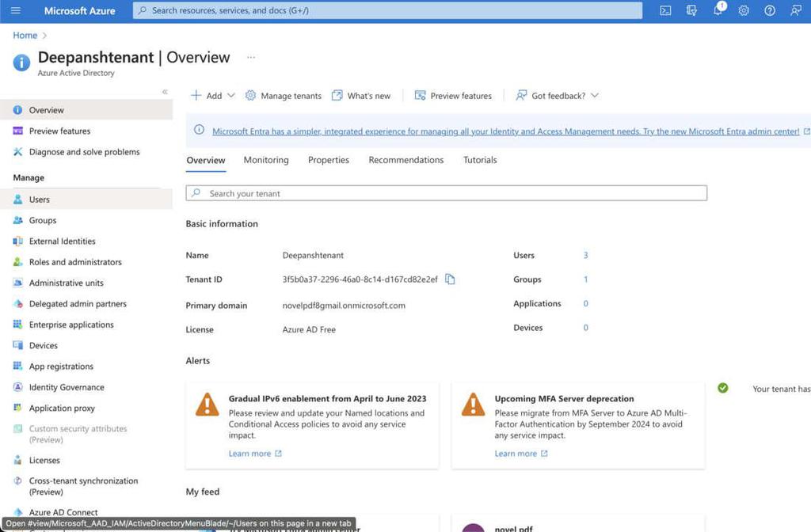The image size is (811, 532).
Task: Copy the Tenant ID to clipboard
Action: point(450,279)
